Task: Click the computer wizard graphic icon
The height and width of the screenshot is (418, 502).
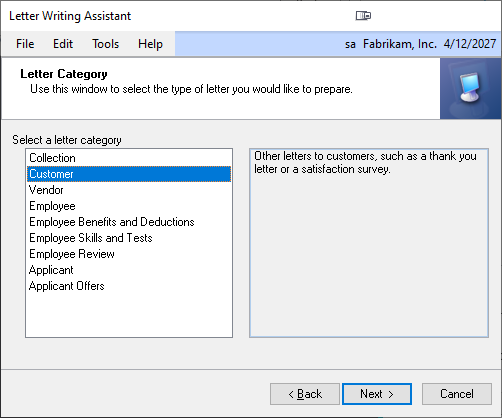Action: pyautogui.click(x=470, y=89)
